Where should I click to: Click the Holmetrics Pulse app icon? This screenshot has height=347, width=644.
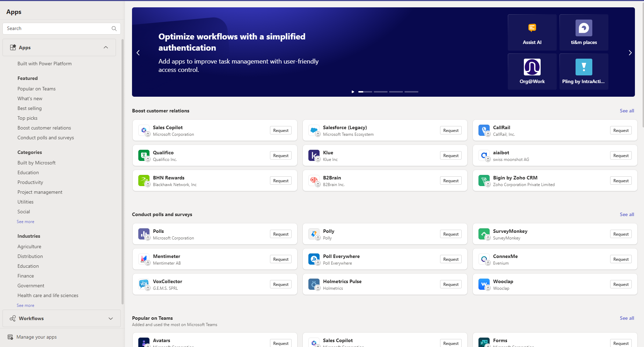pos(314,284)
